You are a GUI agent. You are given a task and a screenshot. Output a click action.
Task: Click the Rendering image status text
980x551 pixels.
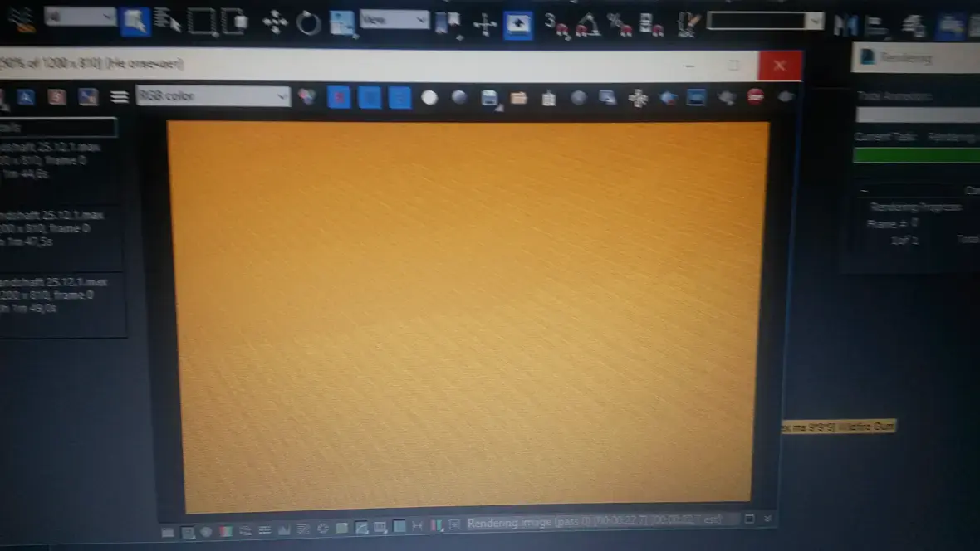594,521
